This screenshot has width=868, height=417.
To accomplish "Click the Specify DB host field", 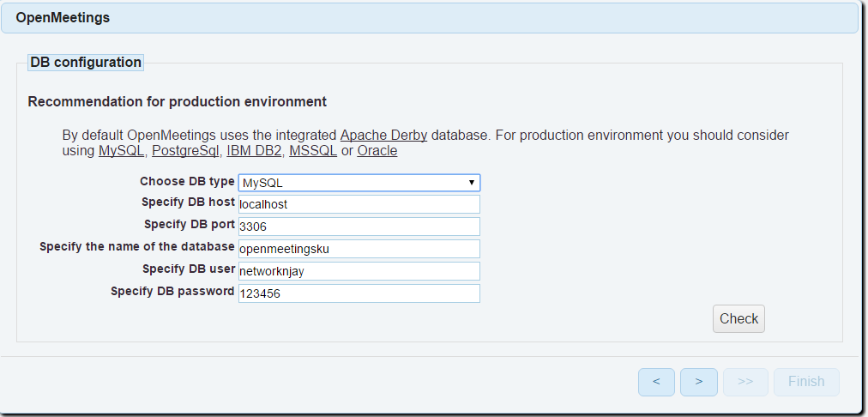I will coord(359,204).
